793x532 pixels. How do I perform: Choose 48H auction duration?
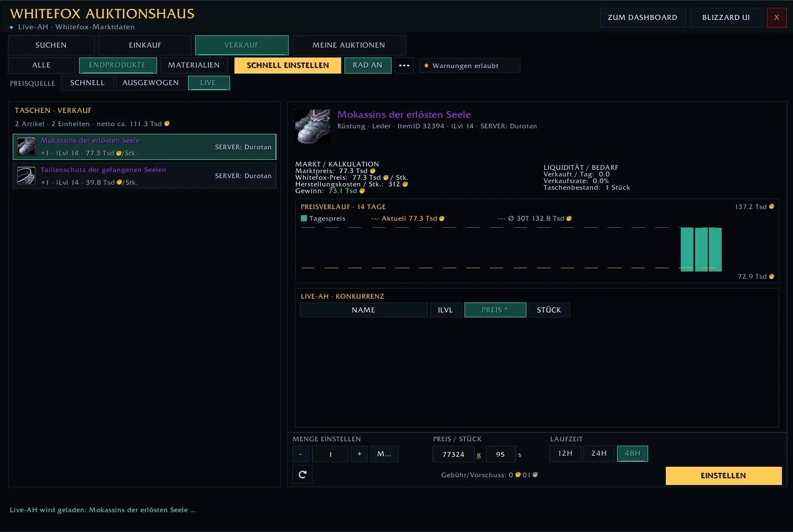632,453
